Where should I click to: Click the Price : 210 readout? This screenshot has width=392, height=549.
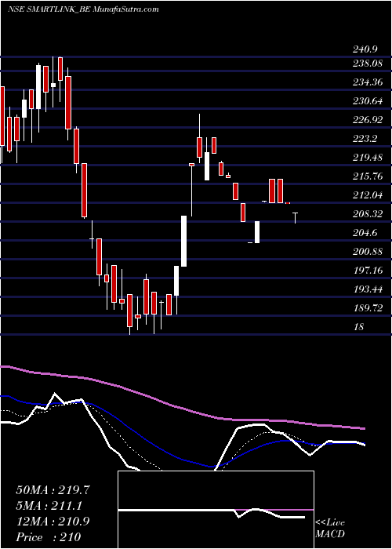point(49,537)
